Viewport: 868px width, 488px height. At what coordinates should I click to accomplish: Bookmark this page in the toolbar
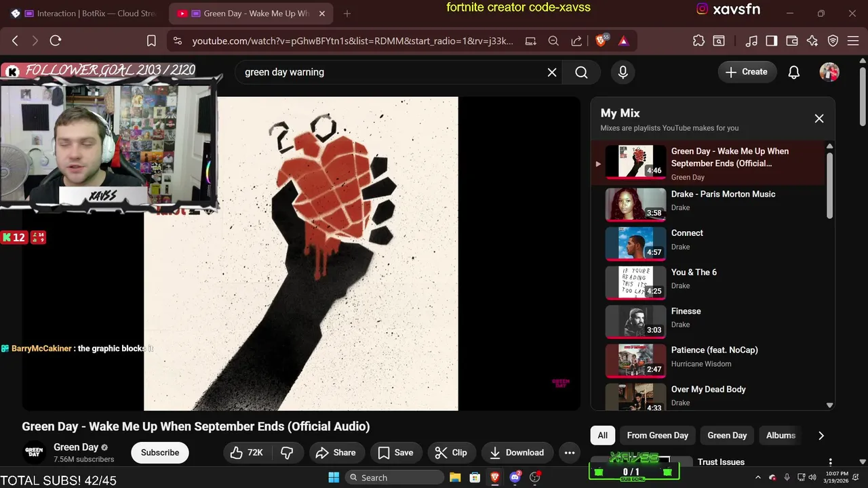pyautogui.click(x=151, y=41)
